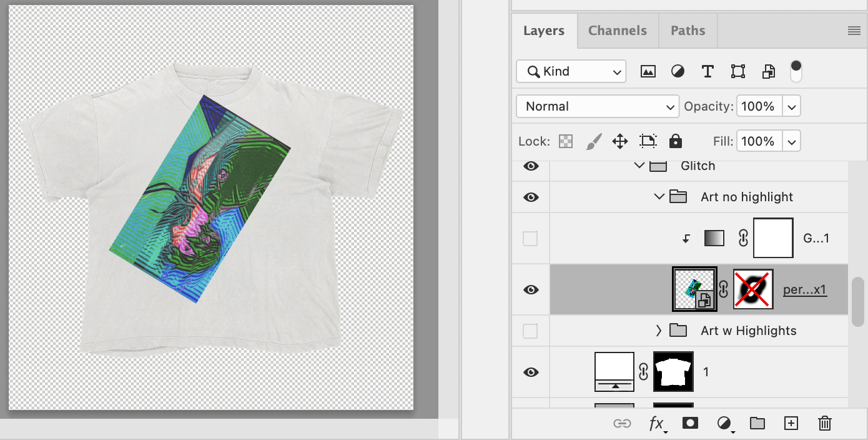Click the G...1 layer name
Viewport: 868px width, 440px height.
tap(816, 238)
